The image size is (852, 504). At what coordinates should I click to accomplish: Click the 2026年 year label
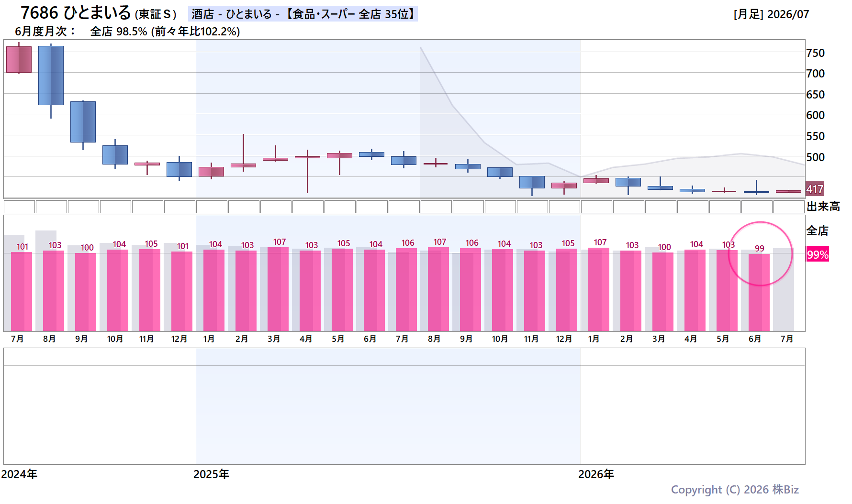(x=596, y=474)
